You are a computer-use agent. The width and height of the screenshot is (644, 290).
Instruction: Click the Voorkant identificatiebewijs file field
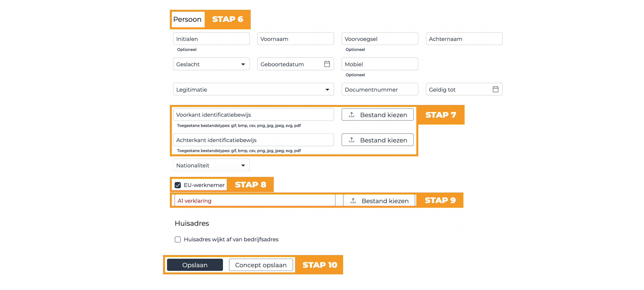[x=253, y=115]
